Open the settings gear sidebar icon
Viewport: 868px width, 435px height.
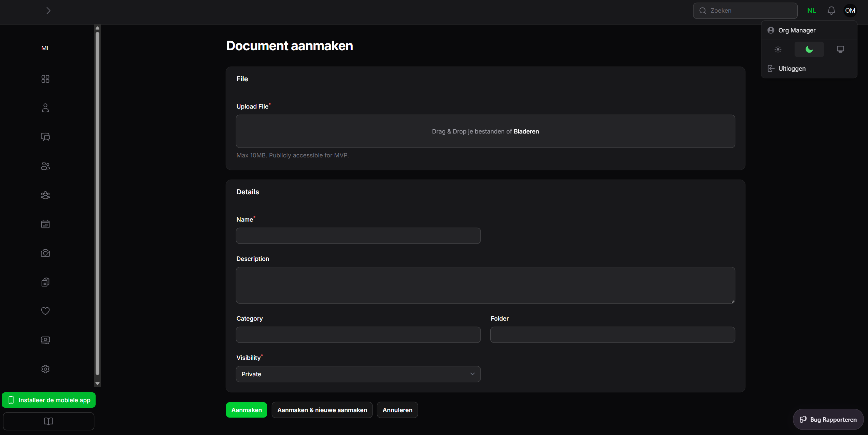pos(45,369)
